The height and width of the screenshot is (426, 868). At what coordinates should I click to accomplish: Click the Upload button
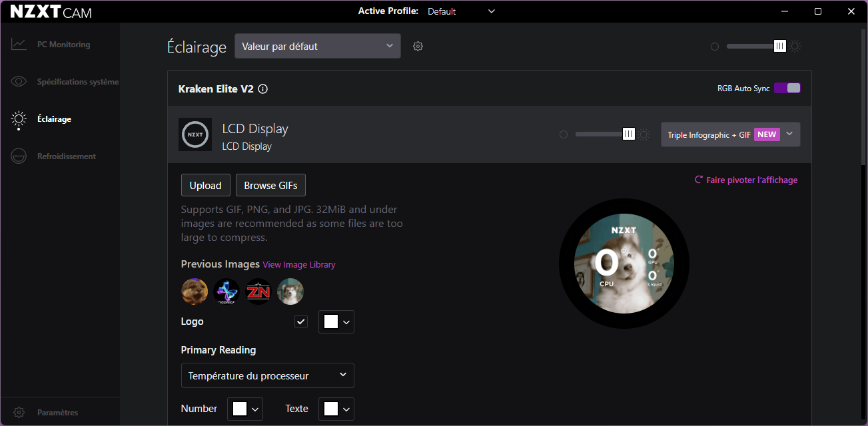click(x=205, y=186)
